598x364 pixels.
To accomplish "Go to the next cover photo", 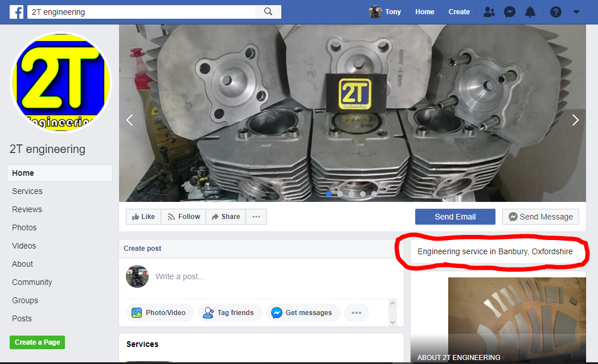I will coord(575,120).
